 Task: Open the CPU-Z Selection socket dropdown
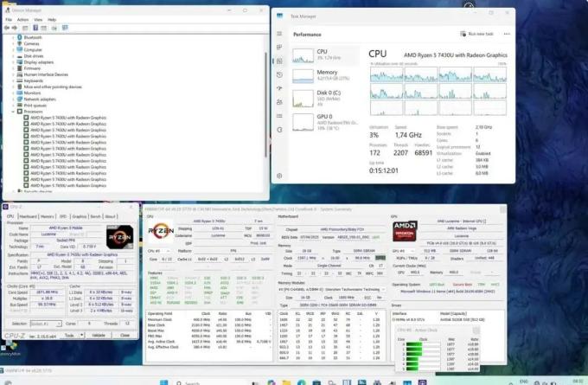coord(45,324)
